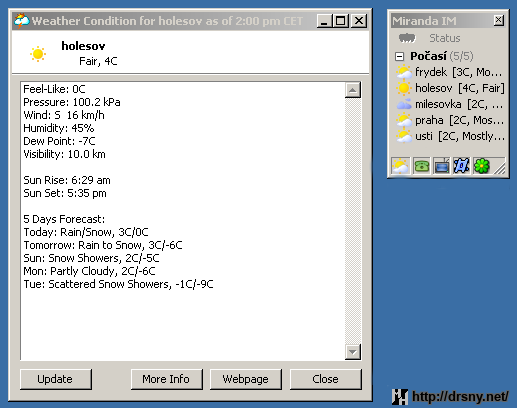
Task: Click the scrollbar up arrow
Action: coord(353,90)
